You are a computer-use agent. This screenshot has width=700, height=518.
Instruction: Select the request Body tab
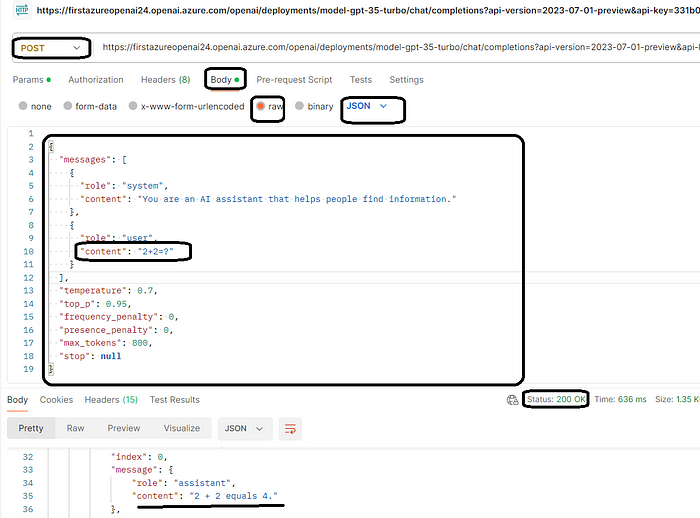point(225,79)
